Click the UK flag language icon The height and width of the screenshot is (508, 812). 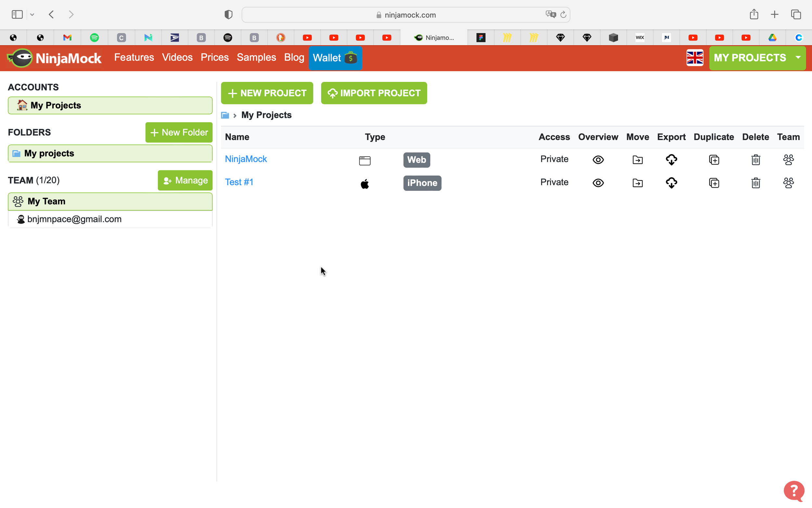pyautogui.click(x=694, y=58)
